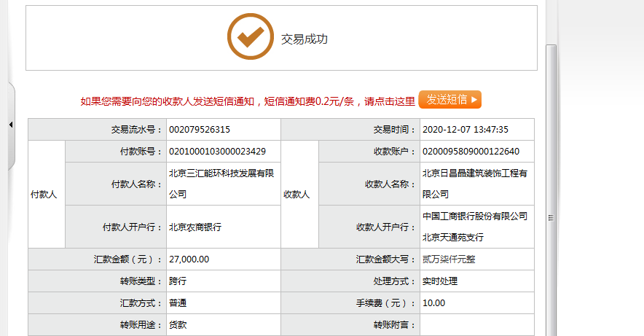Click the 发送短信 button
Image resolution: width=644 pixels, height=336 pixels.
(449, 100)
